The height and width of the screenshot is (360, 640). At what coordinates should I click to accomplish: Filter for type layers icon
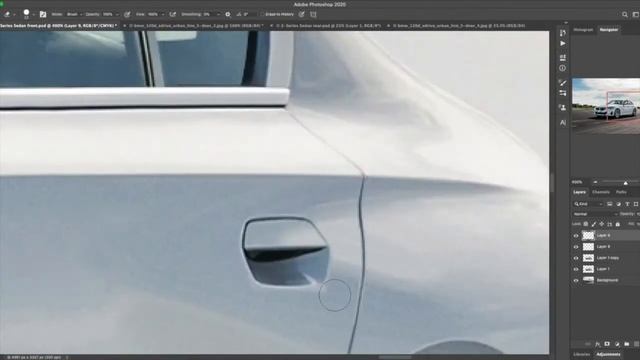(x=627, y=204)
